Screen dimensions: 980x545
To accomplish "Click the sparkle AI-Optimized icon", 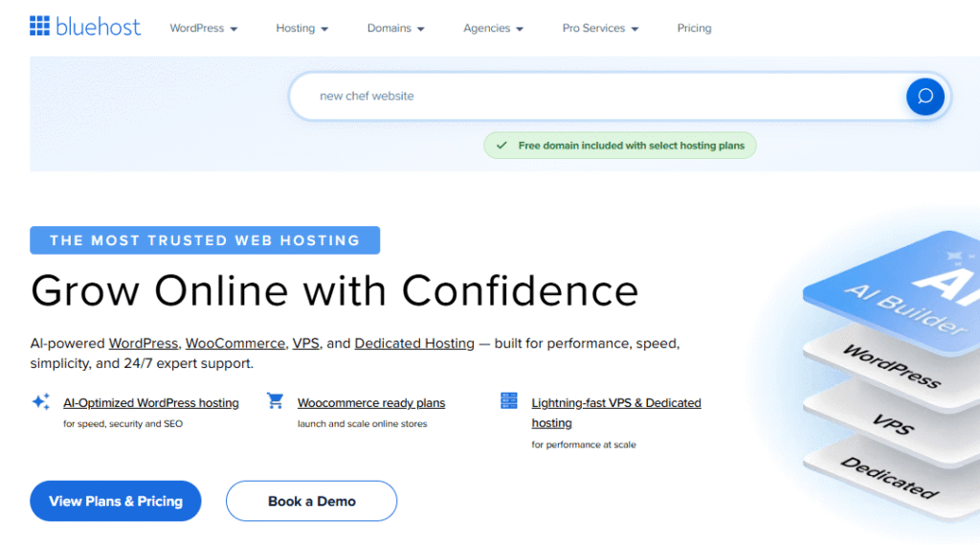I will tap(40, 401).
